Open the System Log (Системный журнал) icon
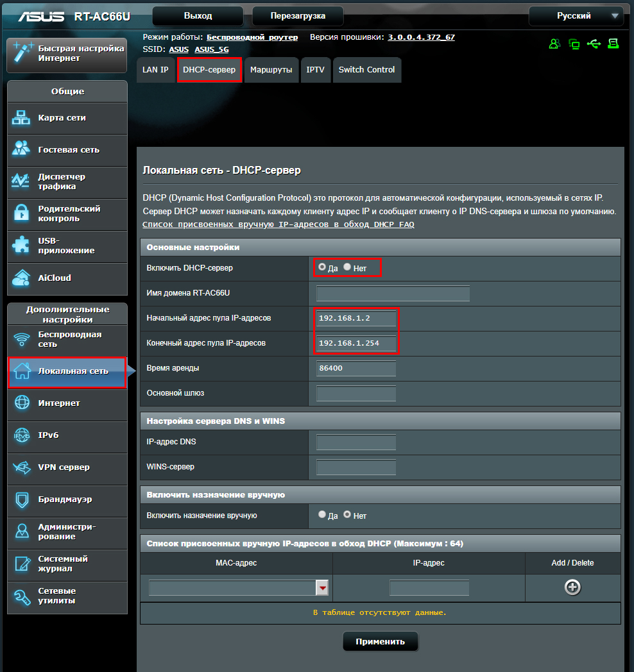The width and height of the screenshot is (634, 672). click(22, 563)
